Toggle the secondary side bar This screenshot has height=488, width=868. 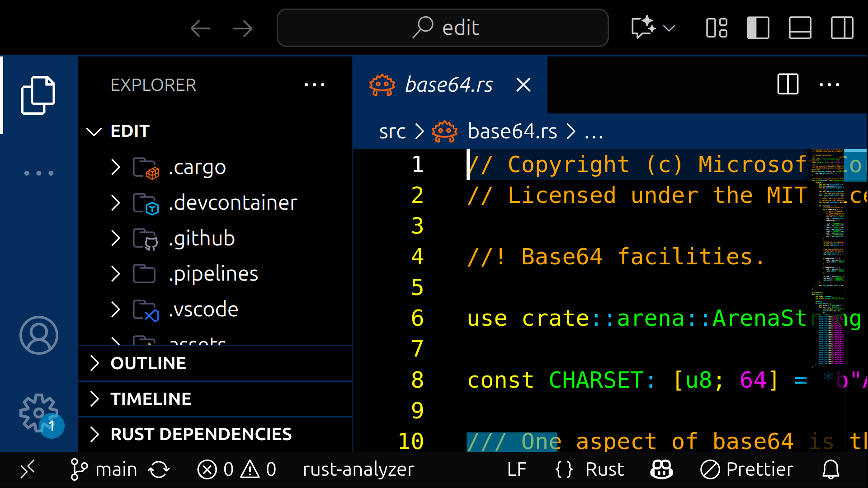[x=842, y=28]
